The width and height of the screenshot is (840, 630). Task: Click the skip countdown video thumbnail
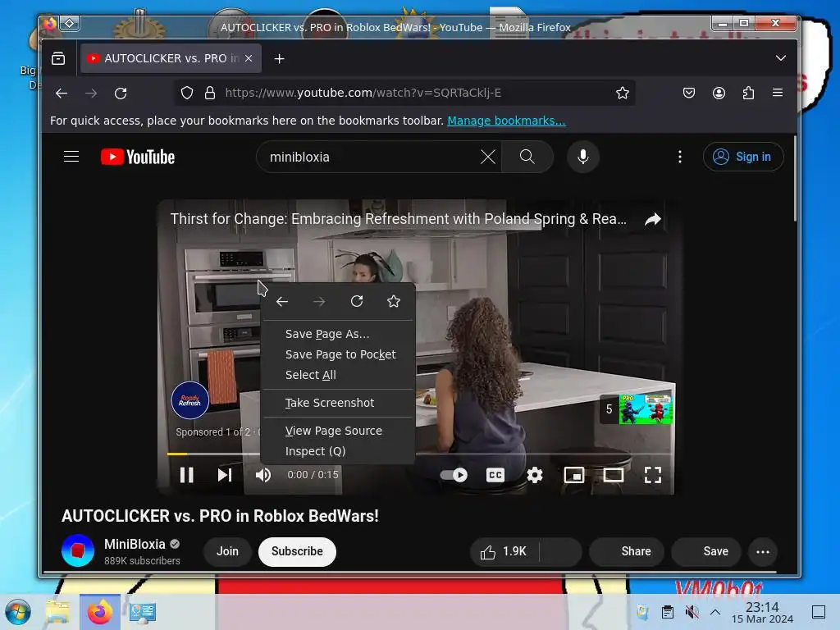coord(646,409)
